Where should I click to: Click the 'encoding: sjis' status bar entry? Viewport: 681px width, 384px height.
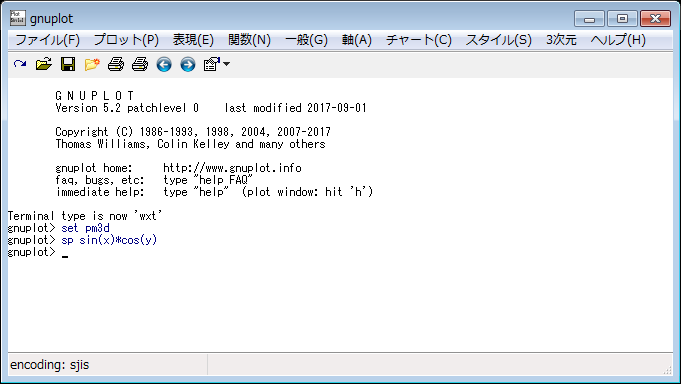50,364
